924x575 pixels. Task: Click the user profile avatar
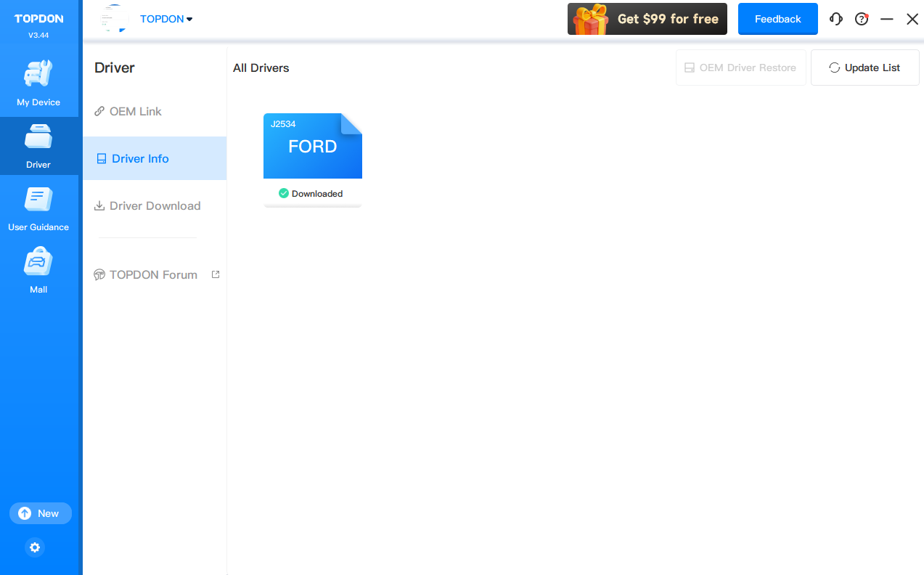(114, 19)
